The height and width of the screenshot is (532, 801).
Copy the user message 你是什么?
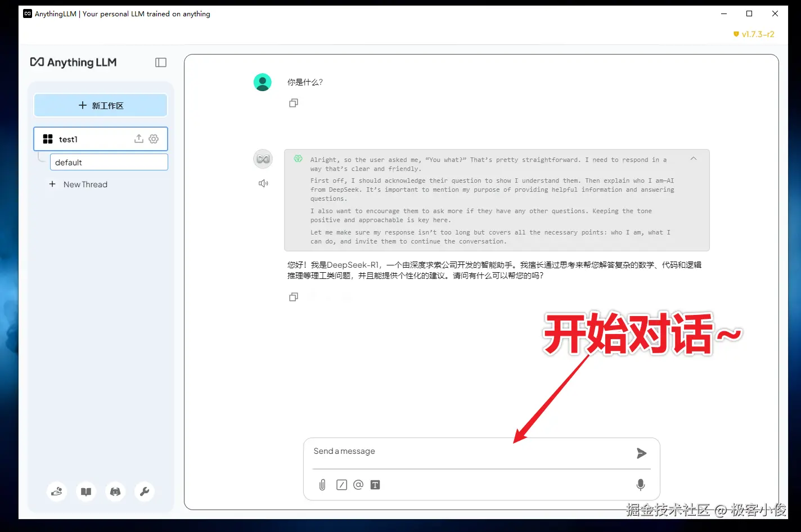[294, 103]
